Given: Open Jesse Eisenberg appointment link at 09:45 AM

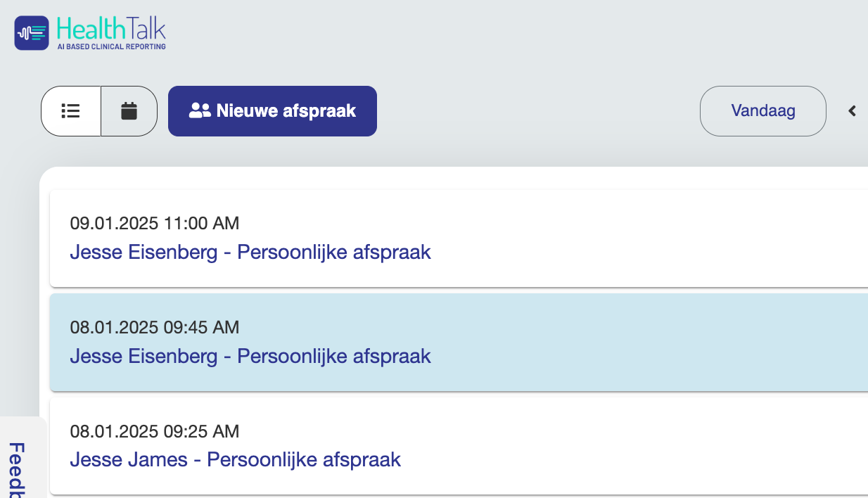Looking at the screenshot, I should pos(250,356).
